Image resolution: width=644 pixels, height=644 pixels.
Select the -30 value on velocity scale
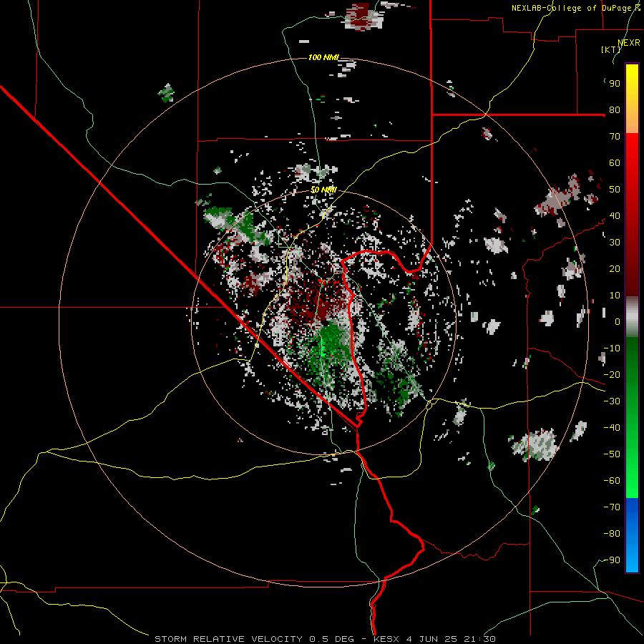[612, 401]
